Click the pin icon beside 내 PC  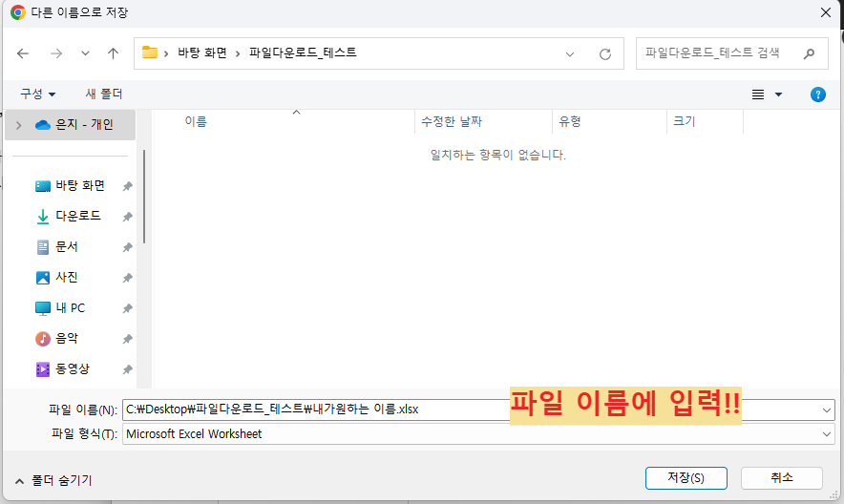click(127, 308)
